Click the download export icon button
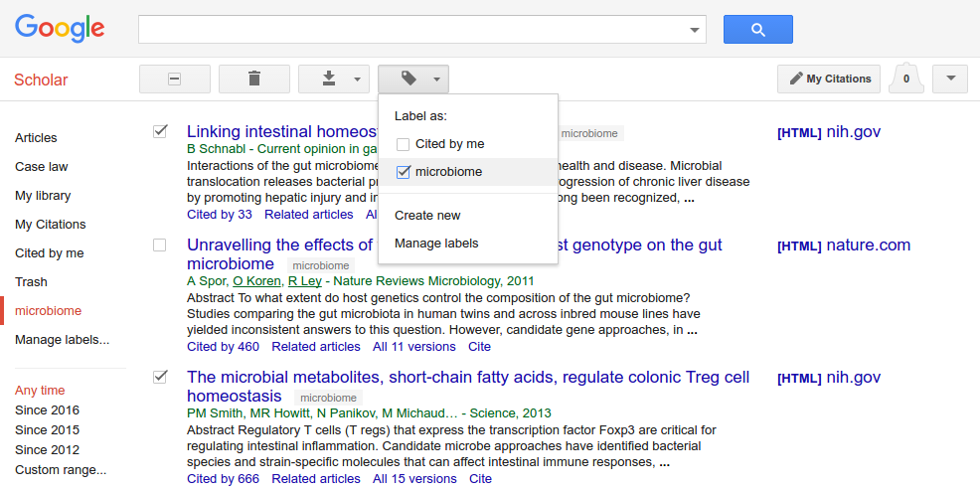Image resolution: width=980 pixels, height=491 pixels. [333, 79]
